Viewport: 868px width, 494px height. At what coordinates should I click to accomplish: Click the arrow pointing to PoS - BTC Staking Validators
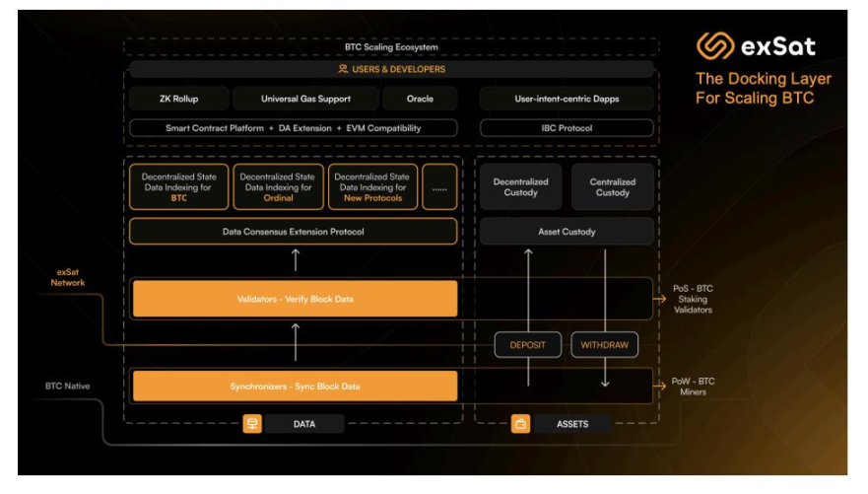tap(660, 299)
